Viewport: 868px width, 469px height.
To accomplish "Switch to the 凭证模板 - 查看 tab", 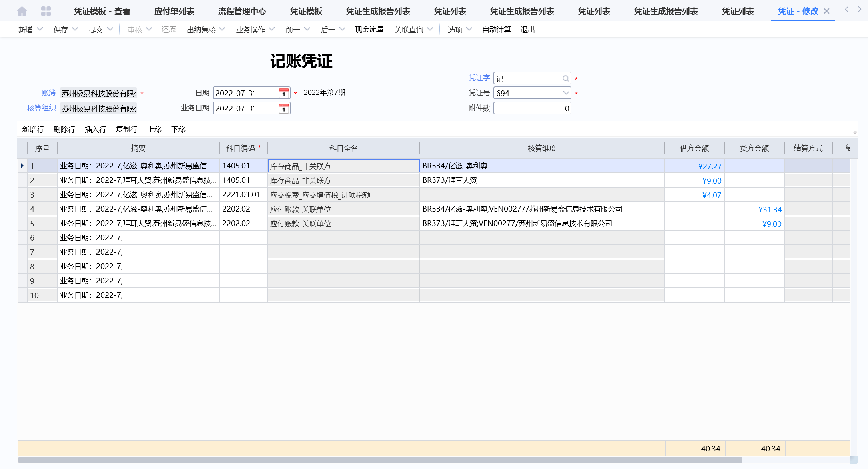I will (102, 11).
